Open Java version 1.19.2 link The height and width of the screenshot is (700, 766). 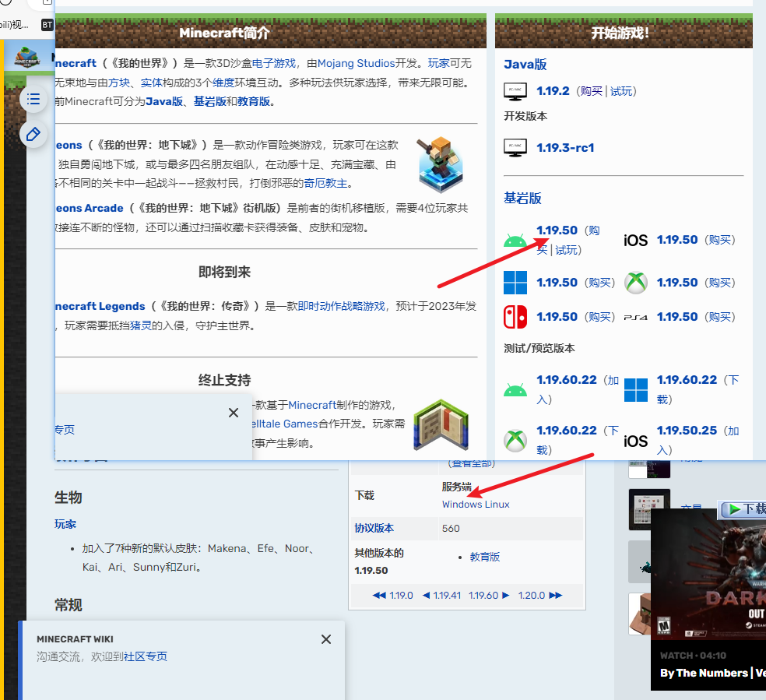point(553,91)
